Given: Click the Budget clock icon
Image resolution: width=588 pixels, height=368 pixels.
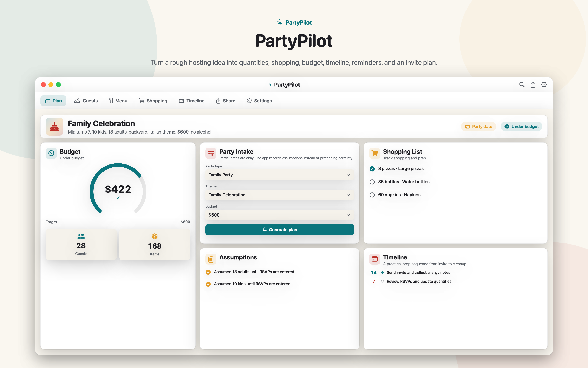Looking at the screenshot, I should coord(51,153).
